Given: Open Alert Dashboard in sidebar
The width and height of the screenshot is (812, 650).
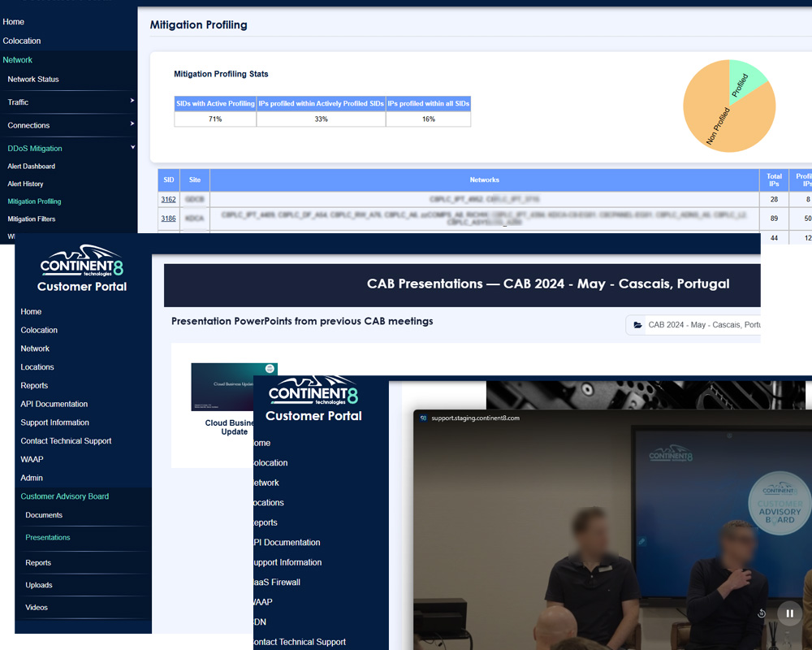Looking at the screenshot, I should pos(32,167).
